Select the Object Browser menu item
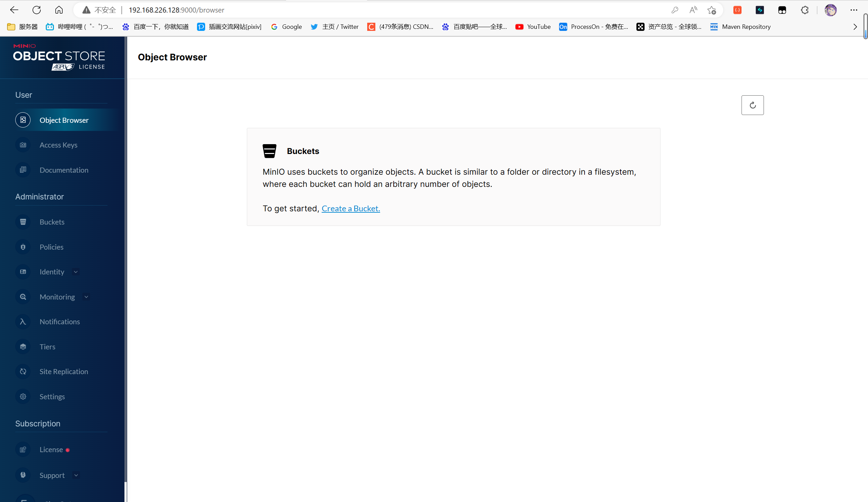Screen dimensions: 868x502 [64, 120]
